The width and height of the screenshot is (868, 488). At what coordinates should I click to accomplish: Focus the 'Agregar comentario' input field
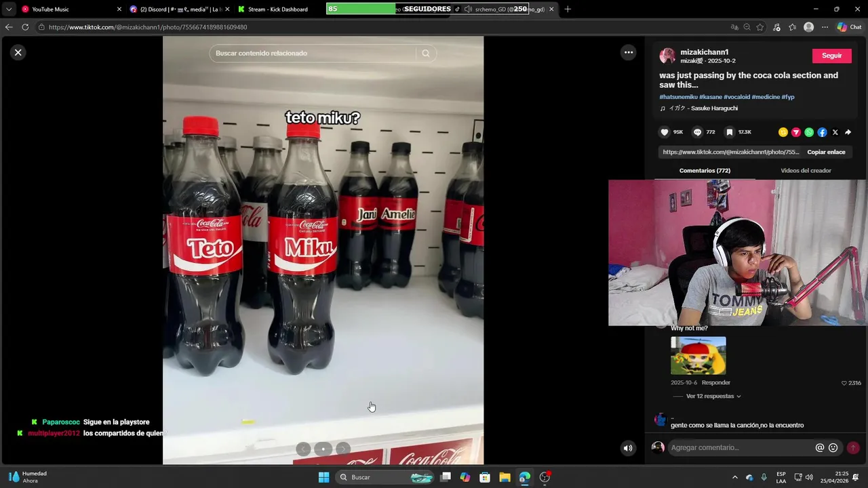tap(741, 447)
